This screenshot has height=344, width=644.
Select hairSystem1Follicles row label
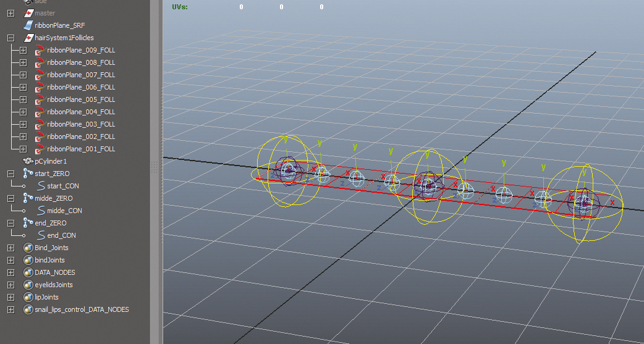point(64,38)
